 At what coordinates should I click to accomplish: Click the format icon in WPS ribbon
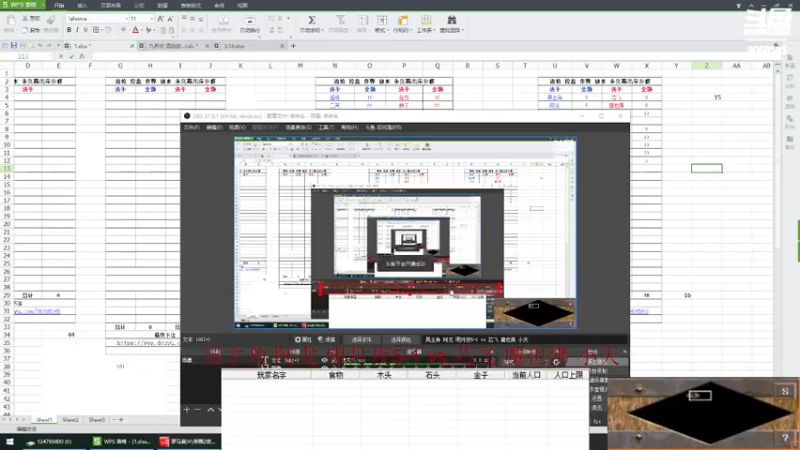(x=381, y=20)
